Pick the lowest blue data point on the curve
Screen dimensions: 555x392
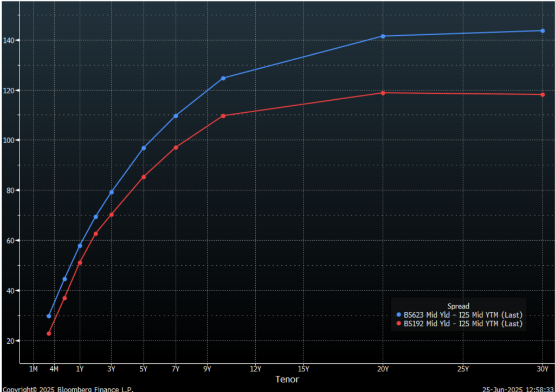[49, 316]
